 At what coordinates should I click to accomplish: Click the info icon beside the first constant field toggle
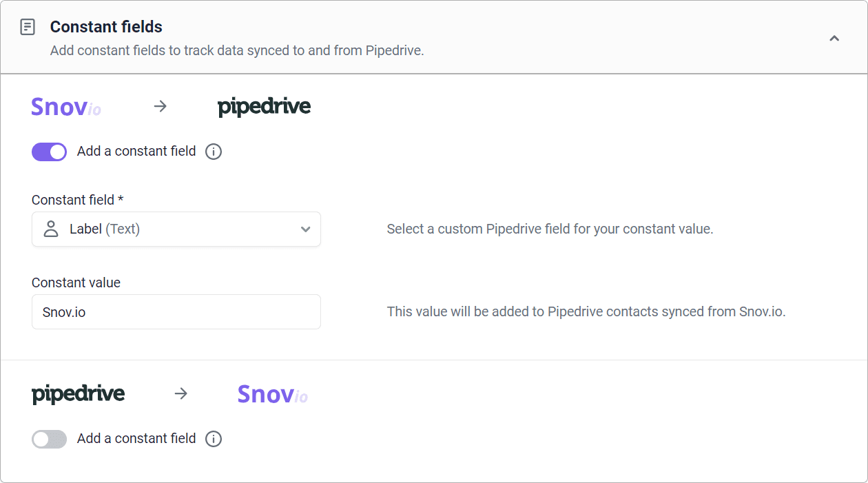[214, 152]
